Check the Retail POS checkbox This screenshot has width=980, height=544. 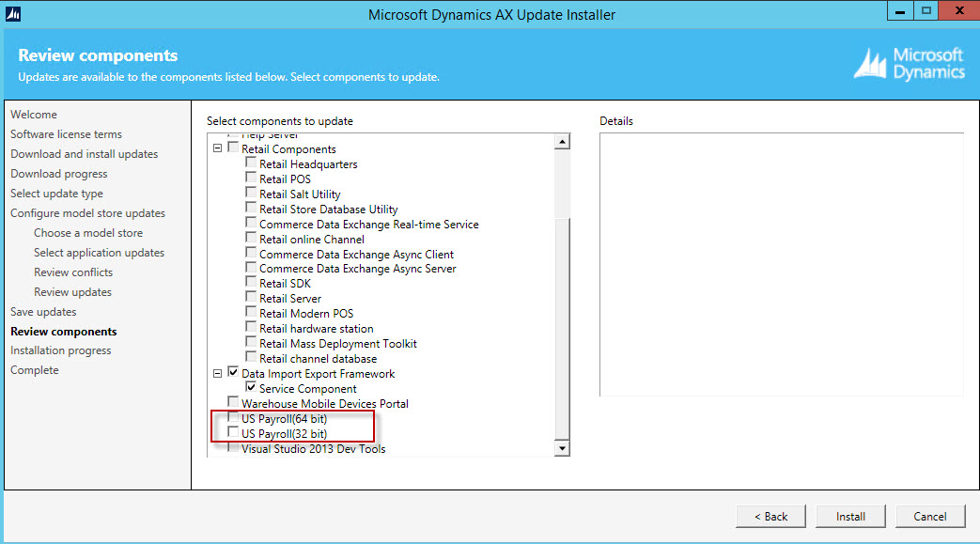(x=251, y=179)
